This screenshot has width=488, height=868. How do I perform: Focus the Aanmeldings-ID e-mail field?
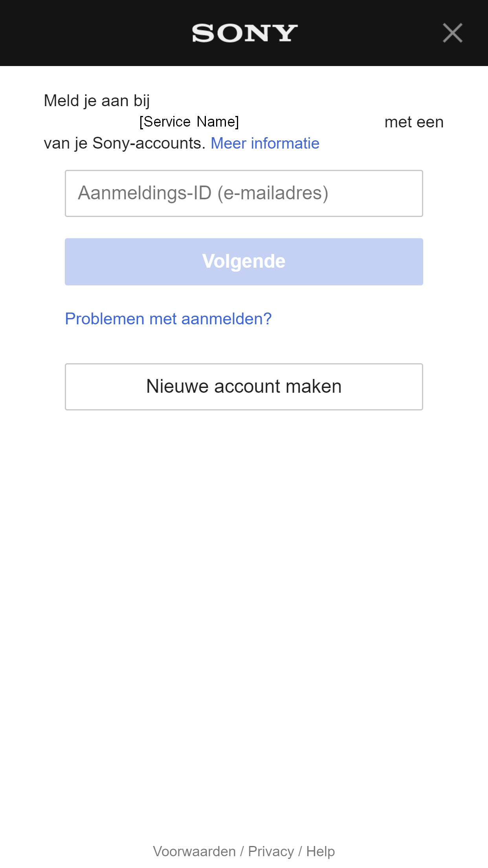pyautogui.click(x=244, y=193)
